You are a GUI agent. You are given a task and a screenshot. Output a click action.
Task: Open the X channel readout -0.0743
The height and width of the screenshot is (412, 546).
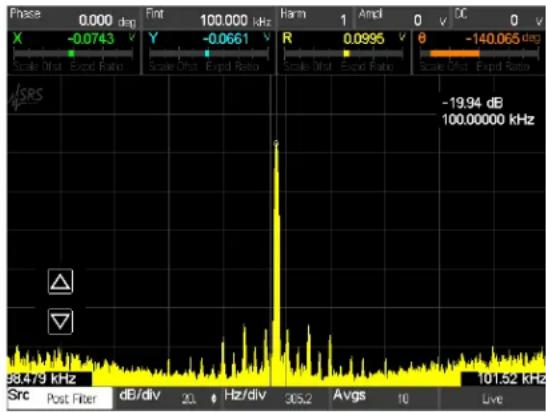(73, 53)
